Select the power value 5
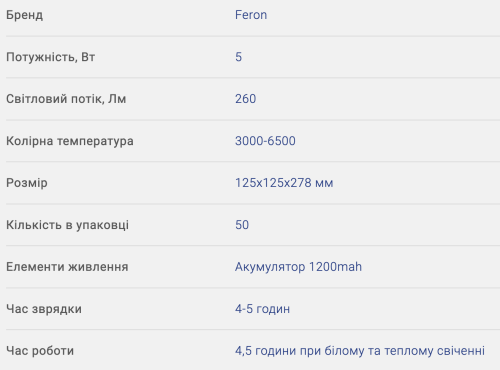This screenshot has width=500, height=370. 238,57
